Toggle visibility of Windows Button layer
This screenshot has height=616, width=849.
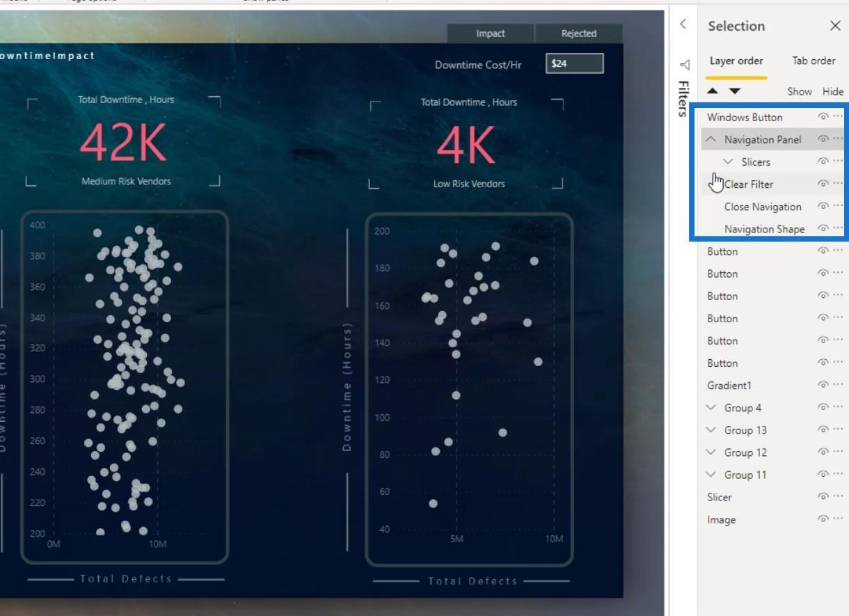pos(823,117)
